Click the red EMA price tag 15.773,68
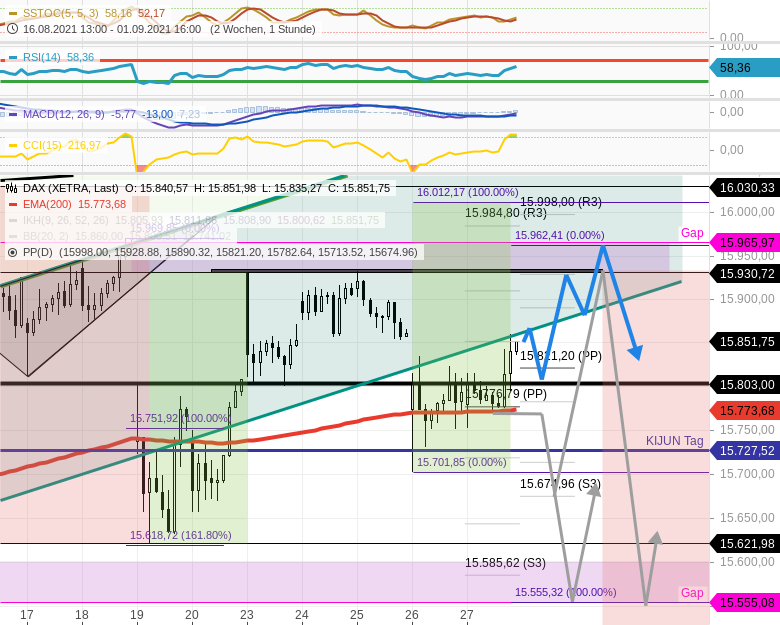The width and height of the screenshot is (780, 625). tap(745, 411)
